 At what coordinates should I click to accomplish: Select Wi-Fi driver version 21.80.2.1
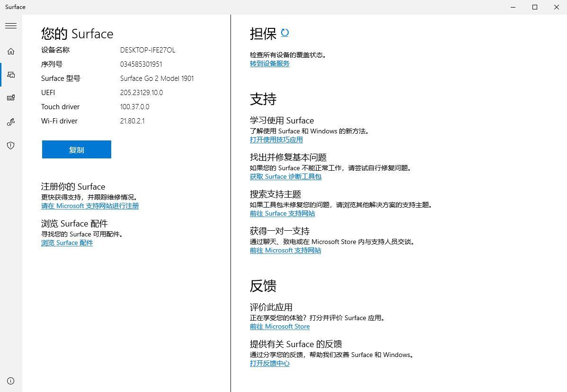pos(133,121)
